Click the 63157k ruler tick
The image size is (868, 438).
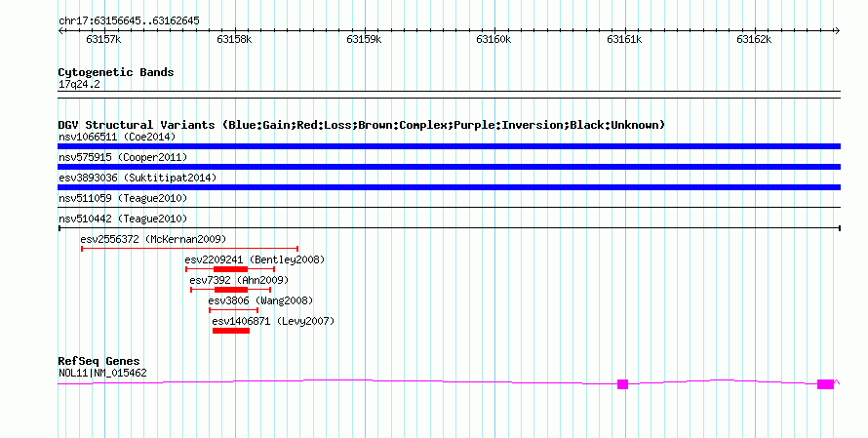pyautogui.click(x=104, y=39)
